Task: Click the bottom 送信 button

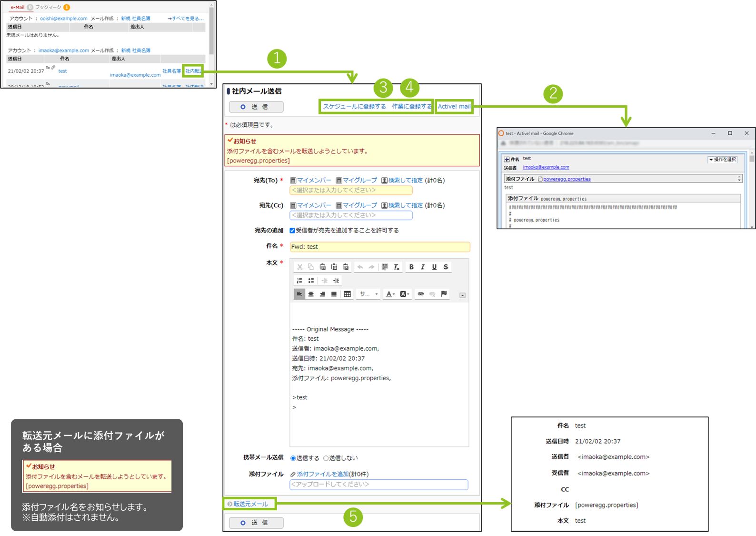Action: tap(256, 523)
